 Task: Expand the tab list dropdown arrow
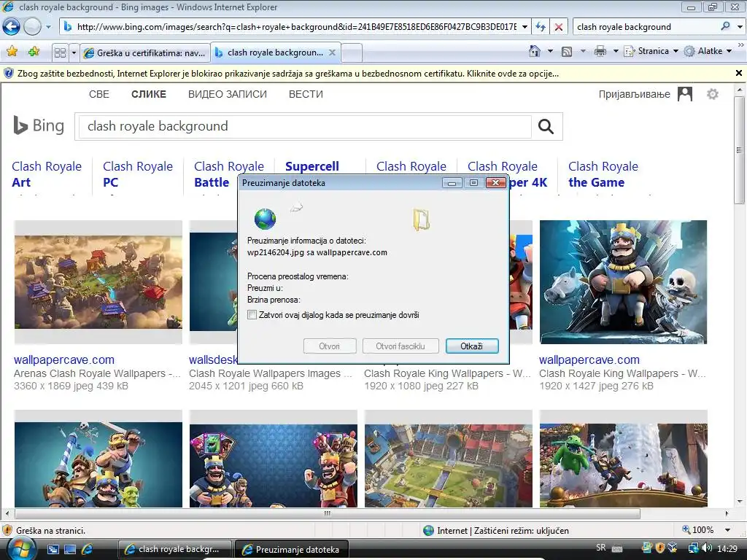(x=74, y=52)
